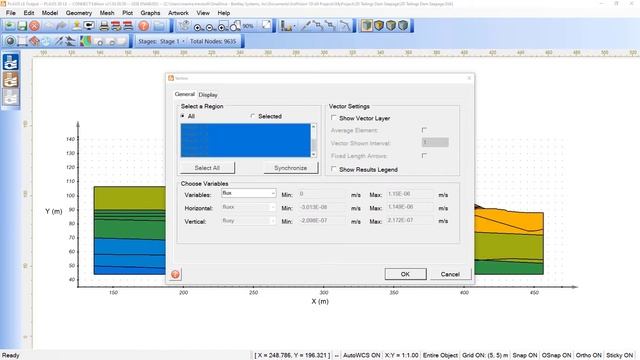Image resolution: width=640 pixels, height=360 pixels.
Task: Click the region list scrollbar
Action: (313, 140)
